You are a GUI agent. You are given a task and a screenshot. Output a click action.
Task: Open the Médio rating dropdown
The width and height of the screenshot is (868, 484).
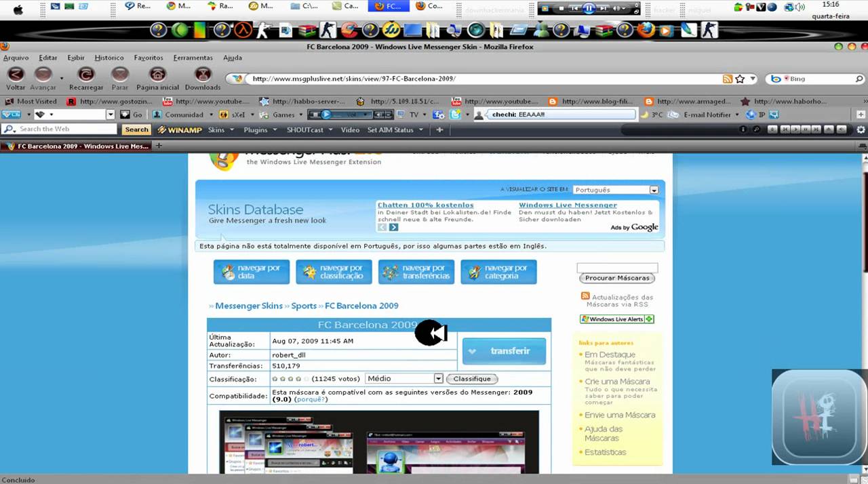404,378
